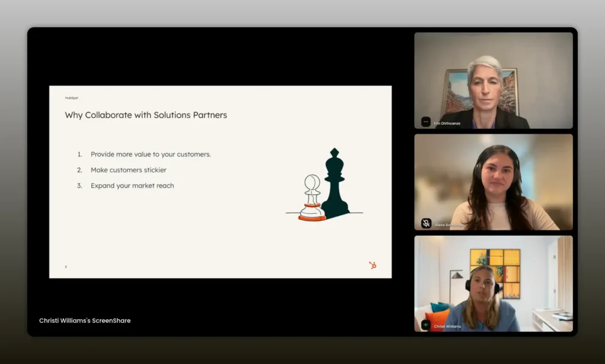605x364 pixels.
Task: Click the audio indicator icon on Christi Williams's tile
Action: pyautogui.click(x=426, y=325)
